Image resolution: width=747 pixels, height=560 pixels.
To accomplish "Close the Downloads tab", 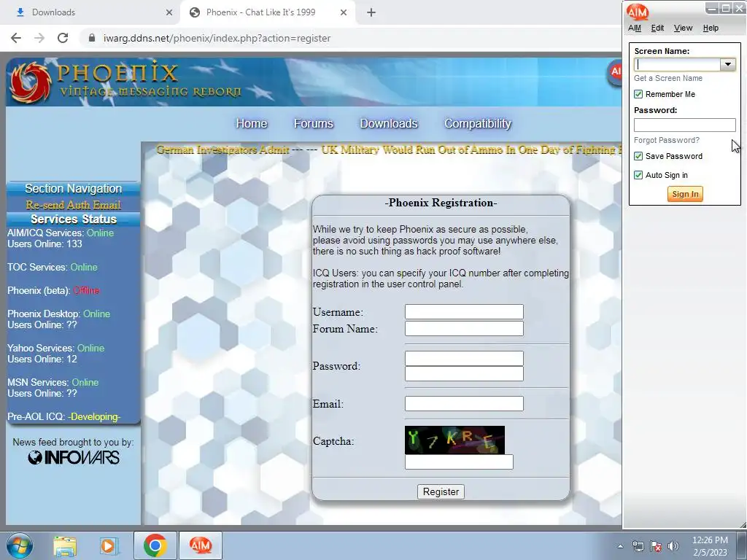I will click(x=169, y=12).
